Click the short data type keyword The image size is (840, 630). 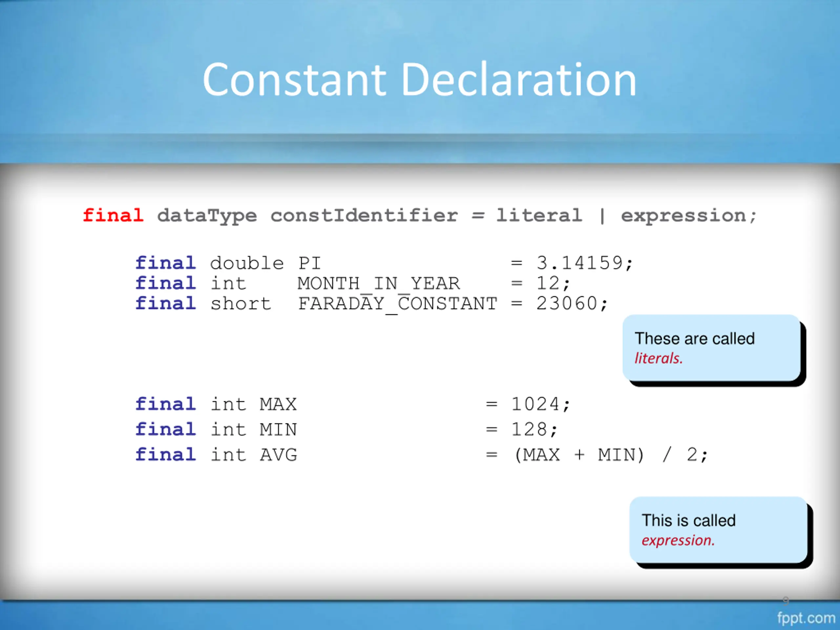pos(241,304)
